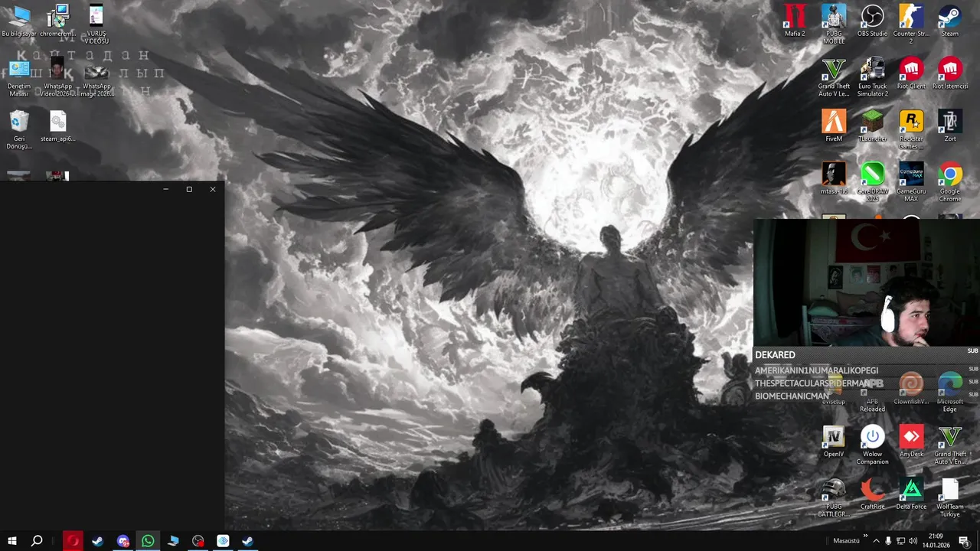This screenshot has width=980, height=551.
Task: Open the Delta Force desktop shortcut
Action: pyautogui.click(x=911, y=494)
